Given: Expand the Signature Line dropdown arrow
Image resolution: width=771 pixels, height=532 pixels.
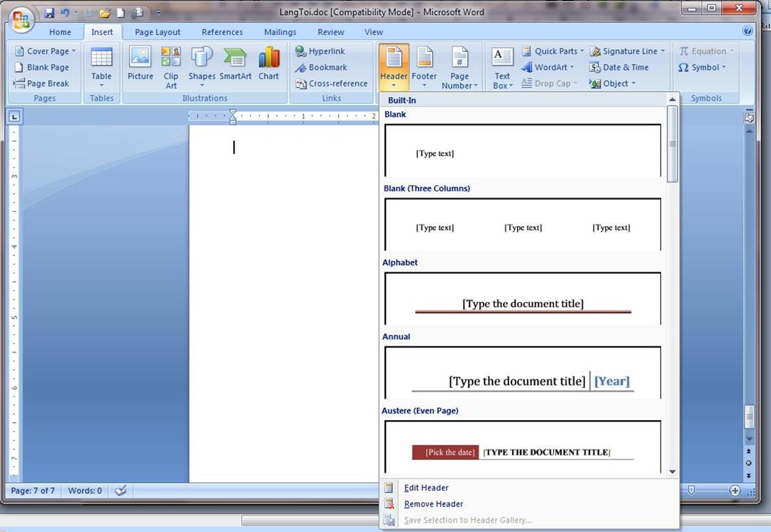Looking at the screenshot, I should pos(663,51).
